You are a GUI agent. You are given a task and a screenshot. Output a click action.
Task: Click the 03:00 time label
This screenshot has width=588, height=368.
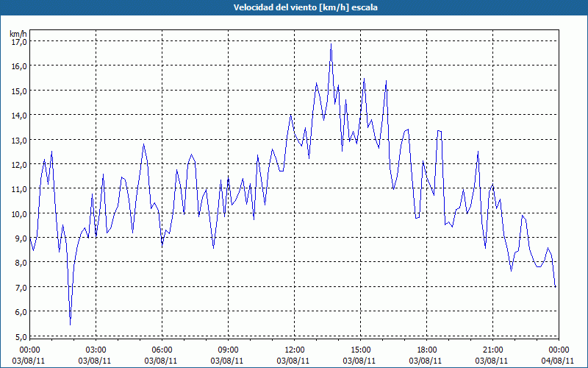coord(96,350)
